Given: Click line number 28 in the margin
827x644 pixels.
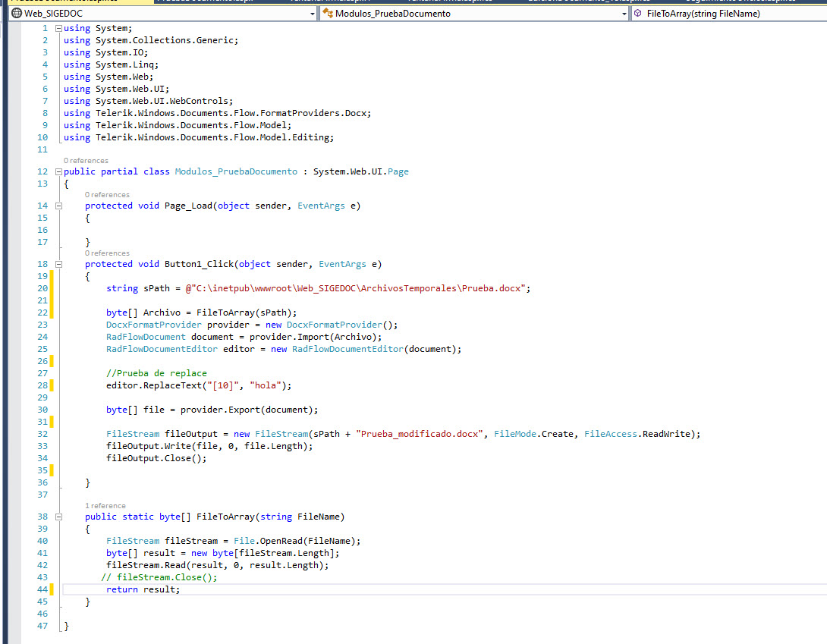Looking at the screenshot, I should click(42, 385).
